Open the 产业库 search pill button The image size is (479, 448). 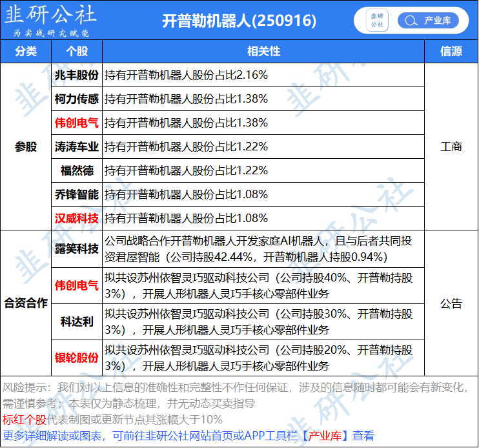click(x=428, y=21)
